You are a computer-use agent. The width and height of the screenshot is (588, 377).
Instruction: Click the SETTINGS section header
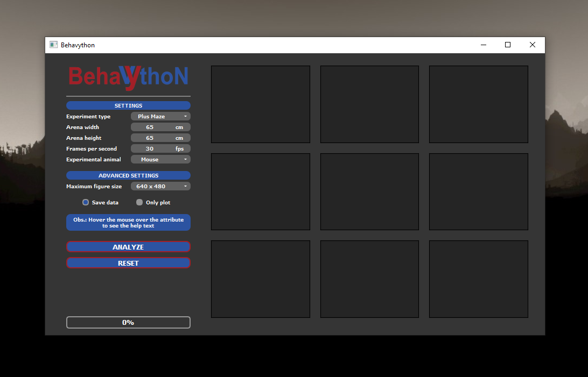tap(128, 105)
